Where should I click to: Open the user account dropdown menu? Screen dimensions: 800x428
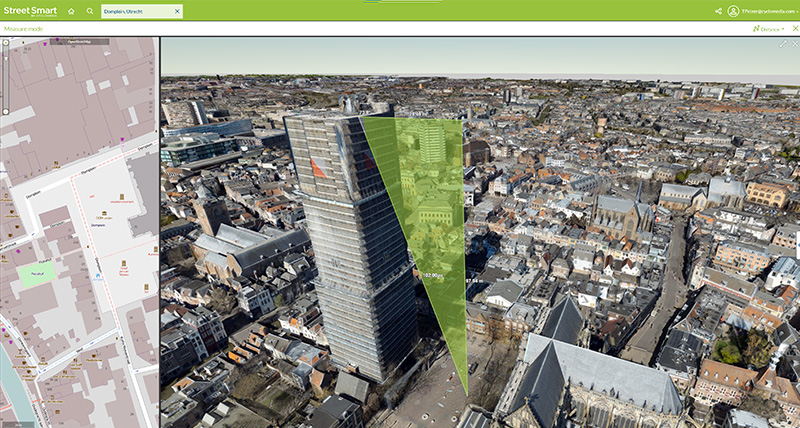[x=795, y=11]
